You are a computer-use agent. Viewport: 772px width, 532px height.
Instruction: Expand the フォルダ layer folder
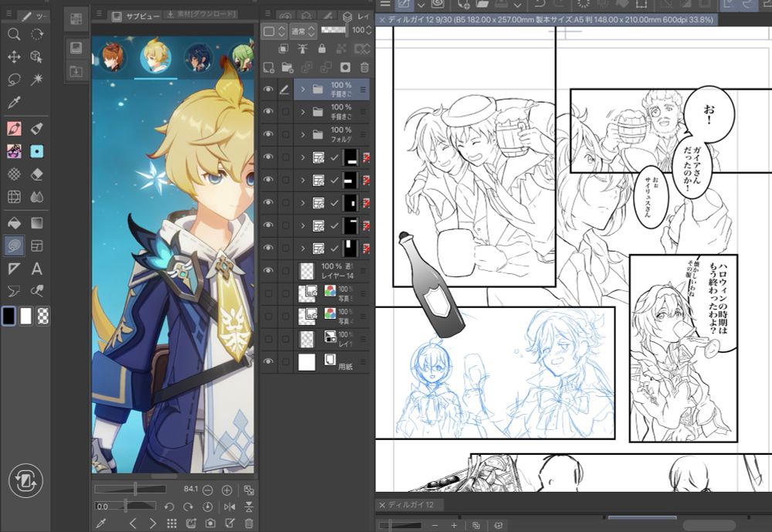click(303, 134)
